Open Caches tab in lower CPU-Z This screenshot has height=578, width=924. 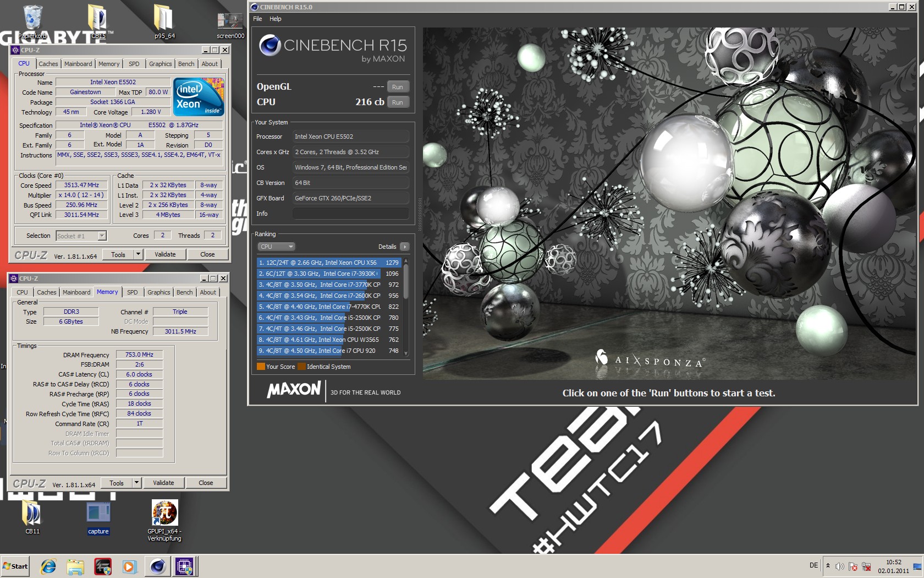pos(46,292)
